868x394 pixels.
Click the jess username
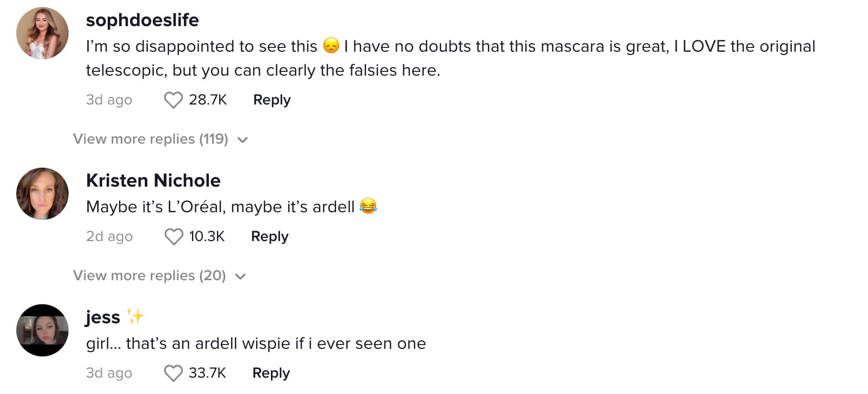103,317
